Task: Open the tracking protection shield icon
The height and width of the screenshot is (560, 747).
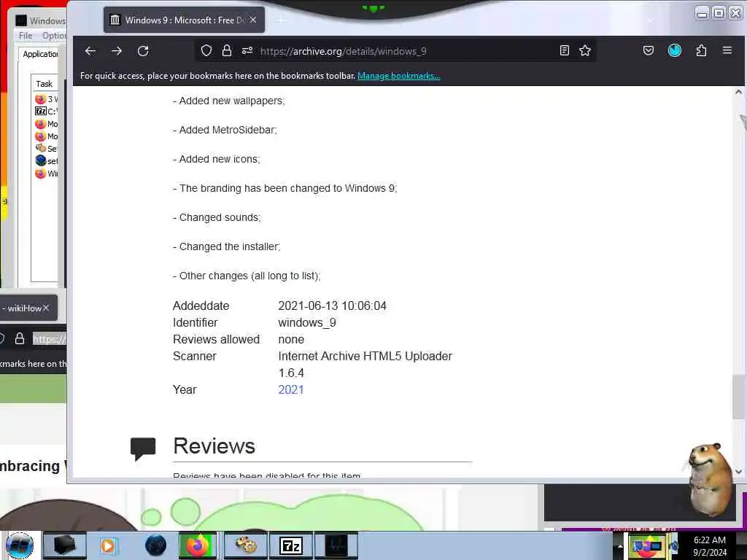Action: [206, 50]
